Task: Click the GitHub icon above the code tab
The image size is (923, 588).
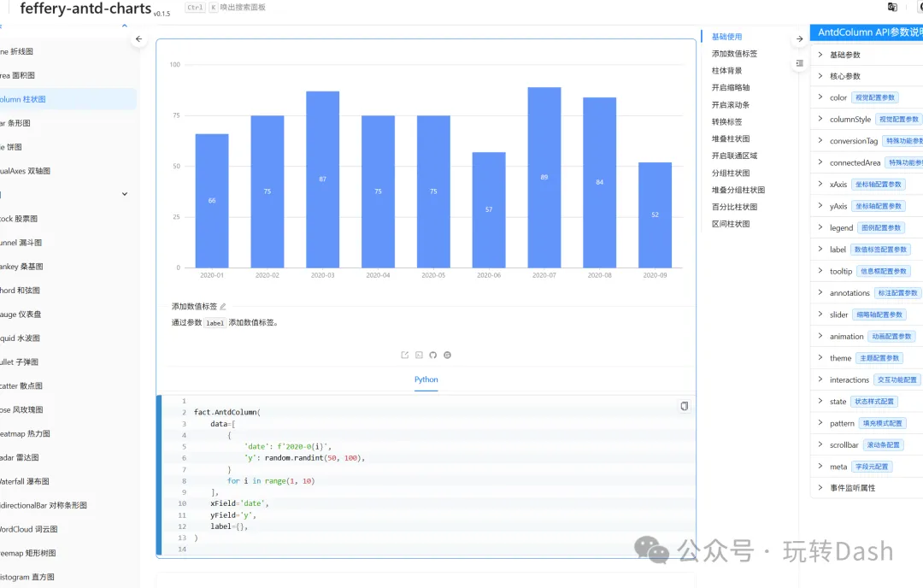Action: coord(433,355)
